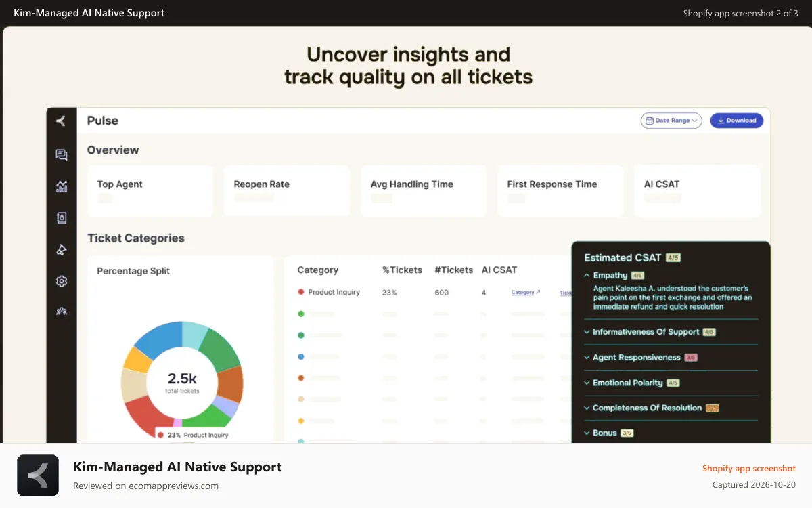Click the 600 tickets value
Screen dimensions: 812x508
coord(441,293)
